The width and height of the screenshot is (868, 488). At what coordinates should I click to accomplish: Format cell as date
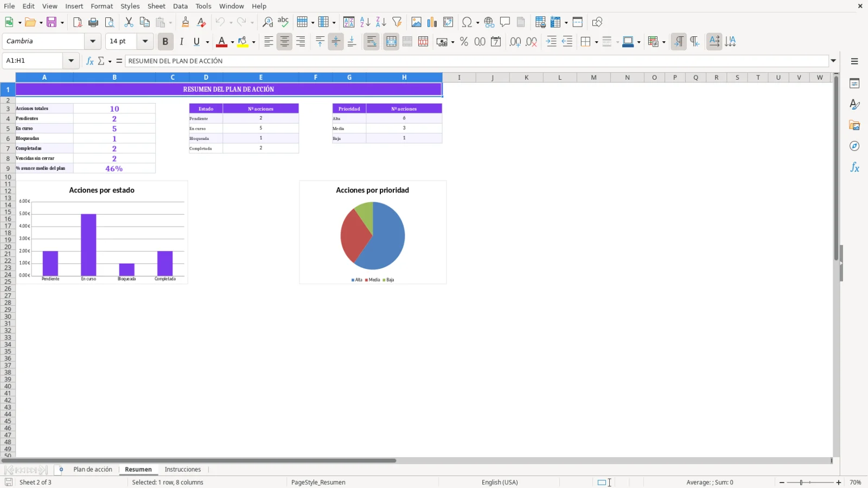coord(496,42)
